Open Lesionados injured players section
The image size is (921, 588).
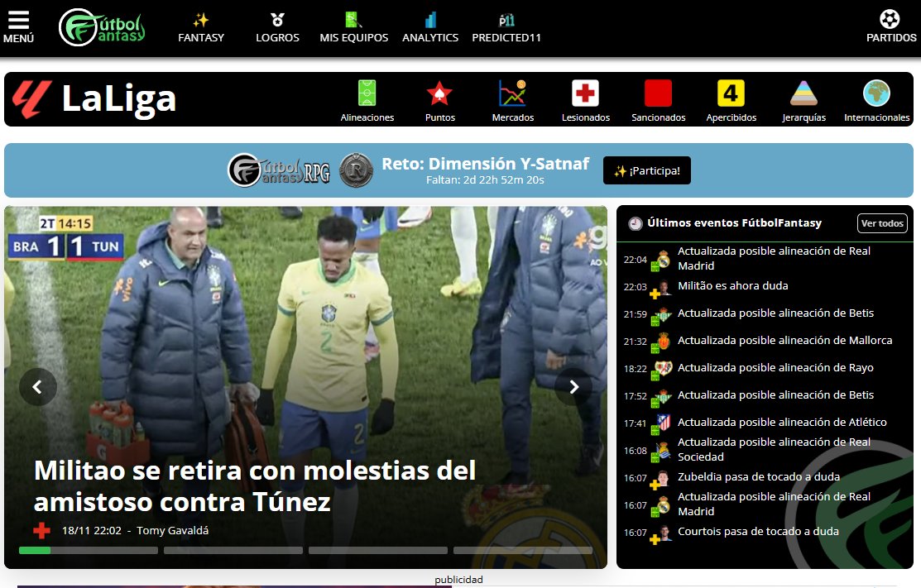585,98
